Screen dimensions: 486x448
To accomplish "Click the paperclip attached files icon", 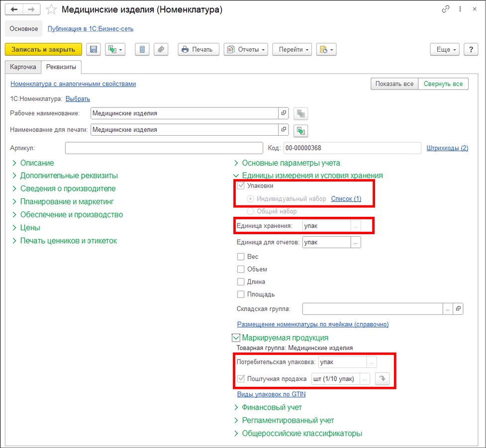I will 161,49.
